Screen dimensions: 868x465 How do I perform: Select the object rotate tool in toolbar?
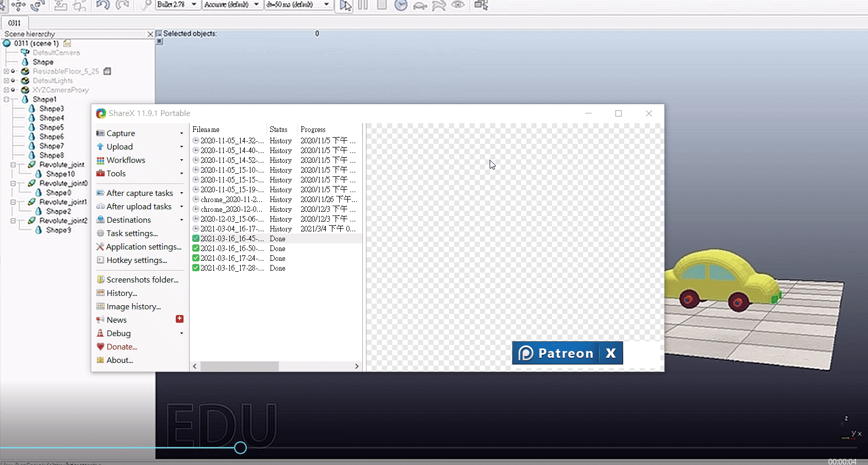(37, 6)
